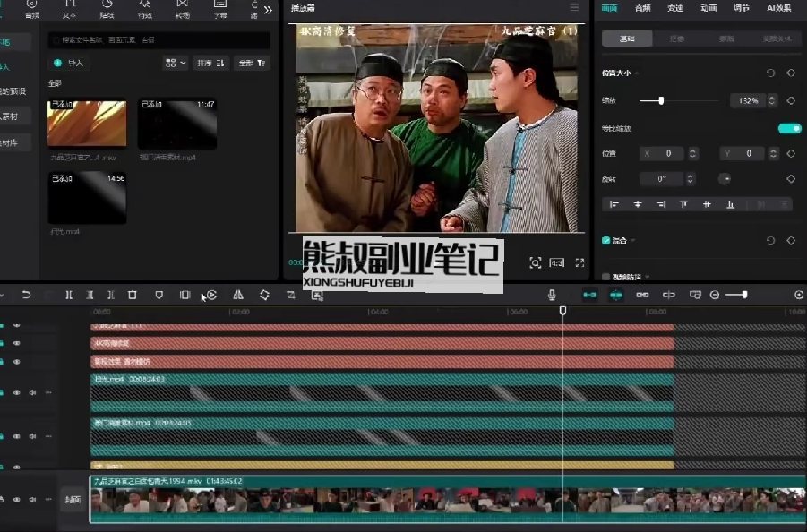Screen dimensions: 807x532
Task: Open the media view mode dropdown
Action: click(x=176, y=63)
